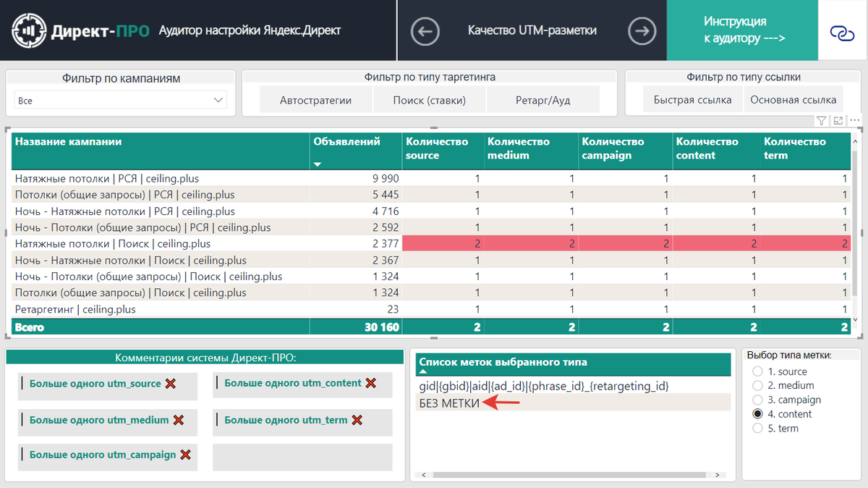
Task: Sort by Количество term column header
Action: (805, 151)
